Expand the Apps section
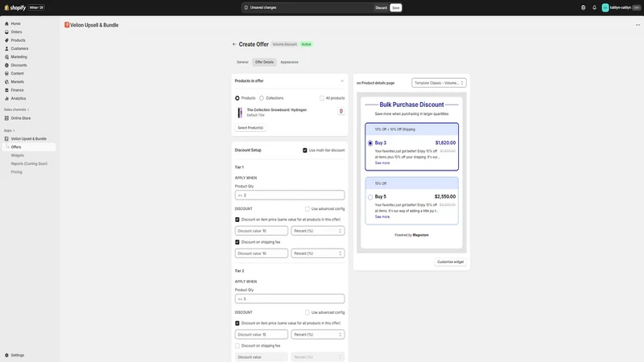This screenshot has height=362, width=644. pos(9,130)
